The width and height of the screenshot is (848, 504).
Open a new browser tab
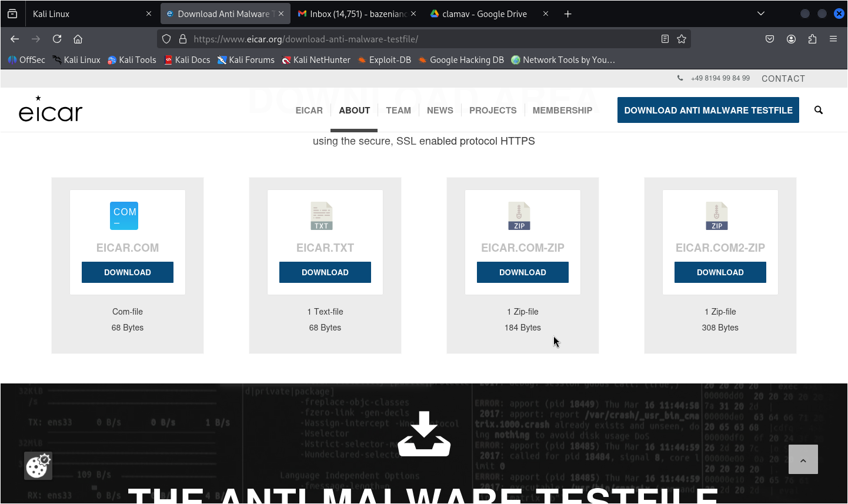point(567,14)
